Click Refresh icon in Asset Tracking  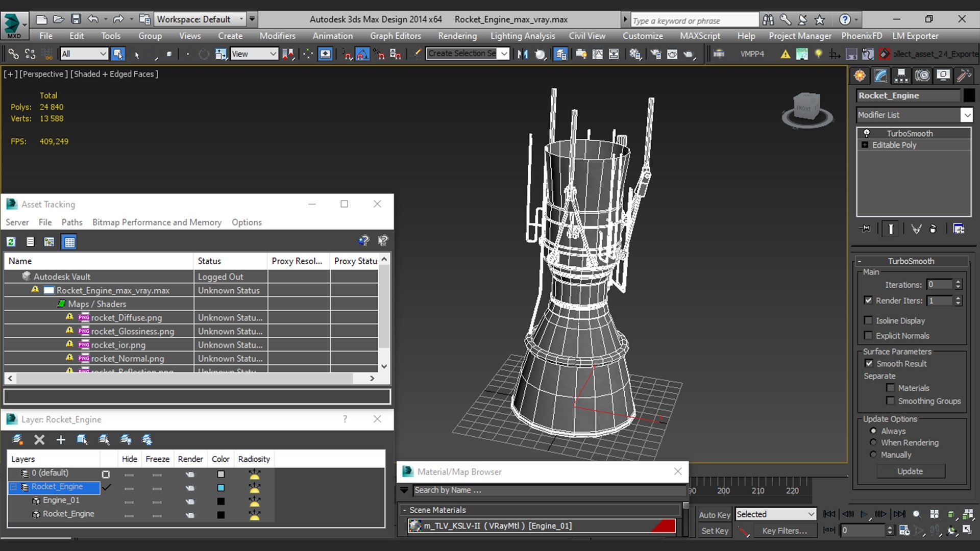click(x=11, y=242)
